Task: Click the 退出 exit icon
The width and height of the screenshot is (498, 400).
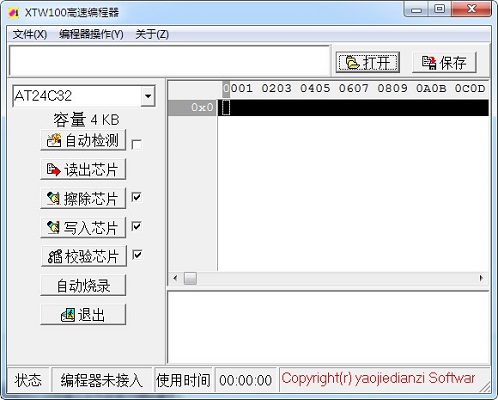Action: click(x=68, y=315)
